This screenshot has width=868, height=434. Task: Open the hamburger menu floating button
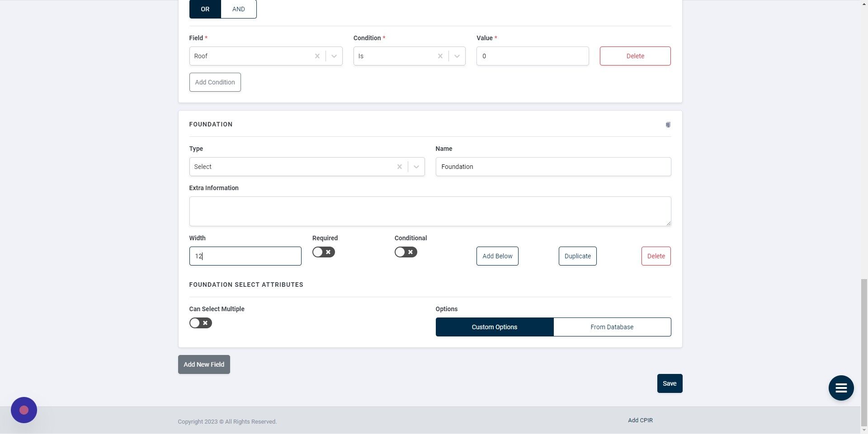[841, 388]
